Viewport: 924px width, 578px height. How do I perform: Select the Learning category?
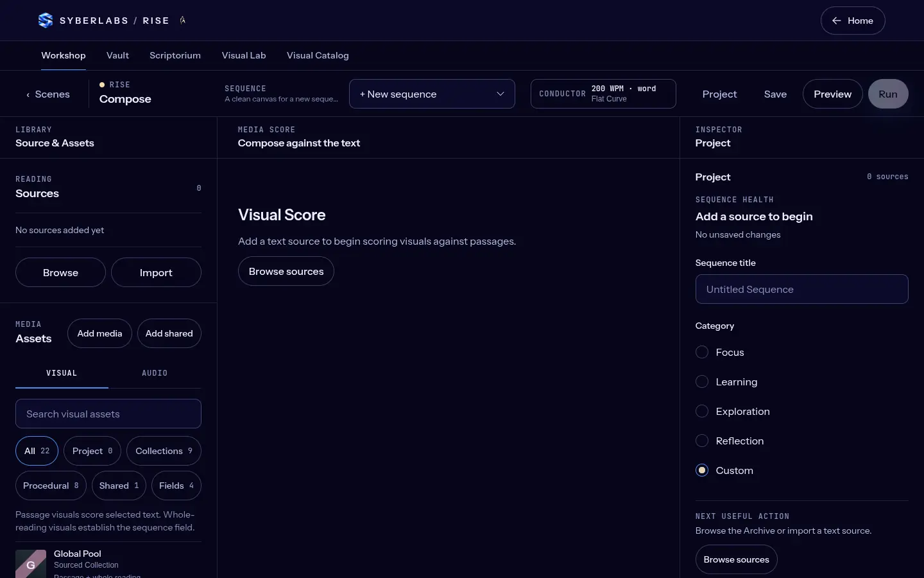click(702, 382)
